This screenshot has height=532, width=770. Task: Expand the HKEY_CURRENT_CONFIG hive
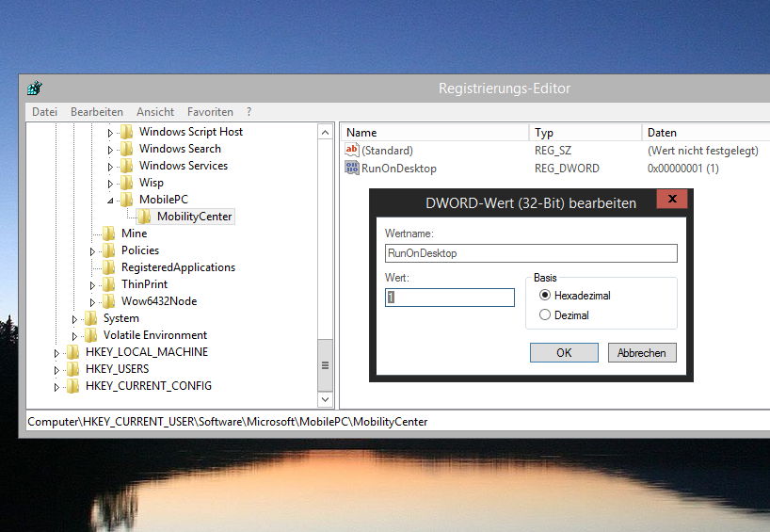[56, 387]
